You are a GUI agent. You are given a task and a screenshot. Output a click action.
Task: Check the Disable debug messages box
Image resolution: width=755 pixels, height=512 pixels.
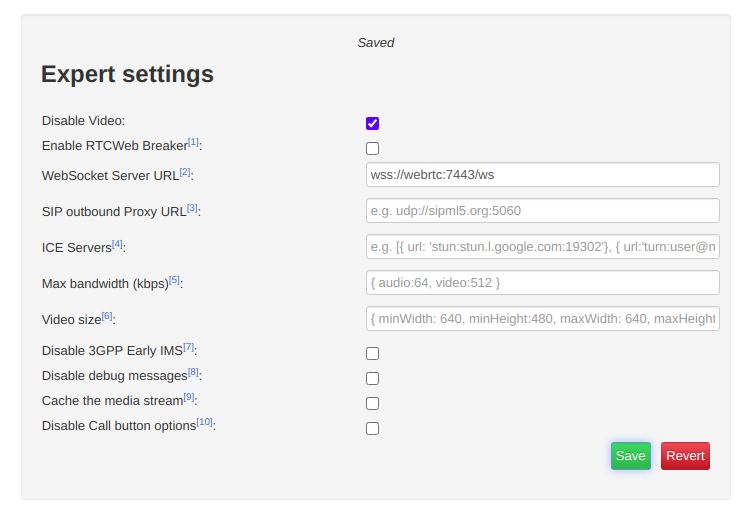tap(372, 379)
